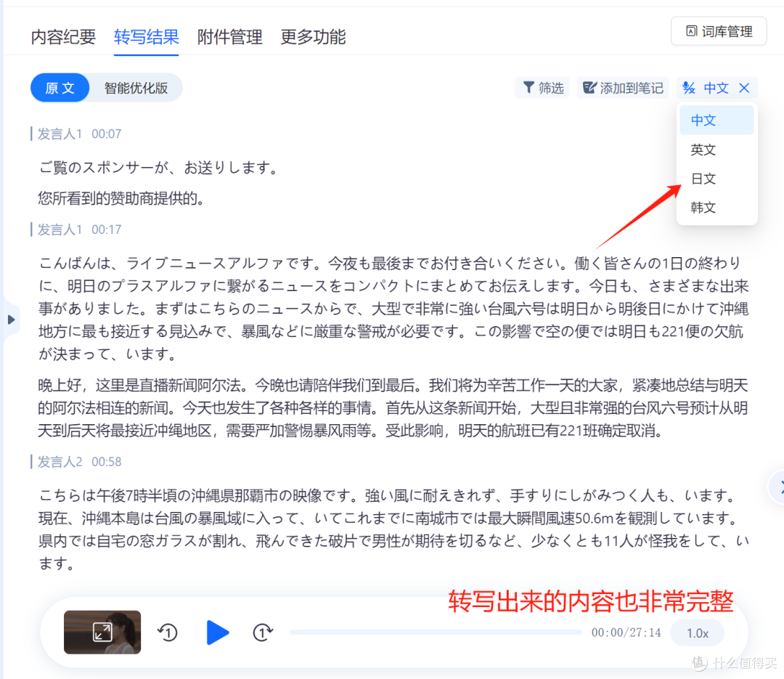The height and width of the screenshot is (679, 784).
Task: Choose 韩文 from language menu
Action: coord(716,207)
